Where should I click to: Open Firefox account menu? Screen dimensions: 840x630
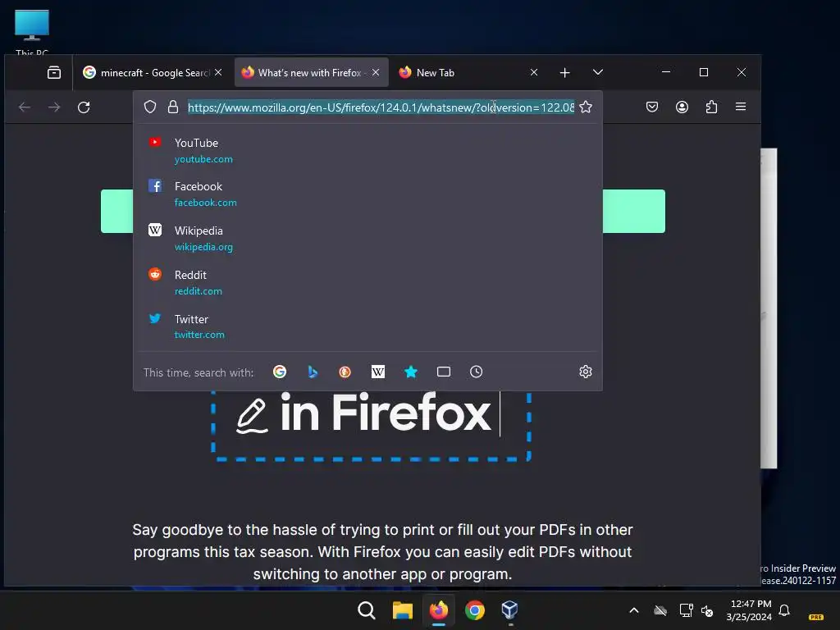pos(682,107)
